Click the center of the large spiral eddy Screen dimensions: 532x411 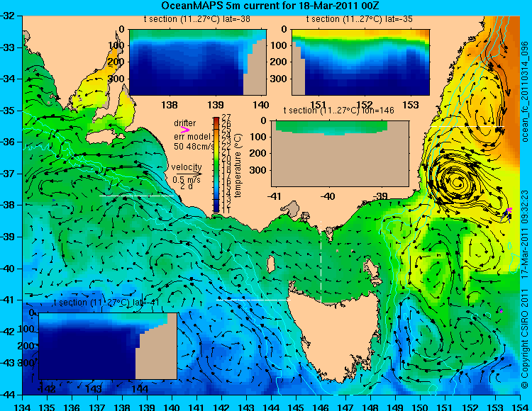[x=458, y=184]
